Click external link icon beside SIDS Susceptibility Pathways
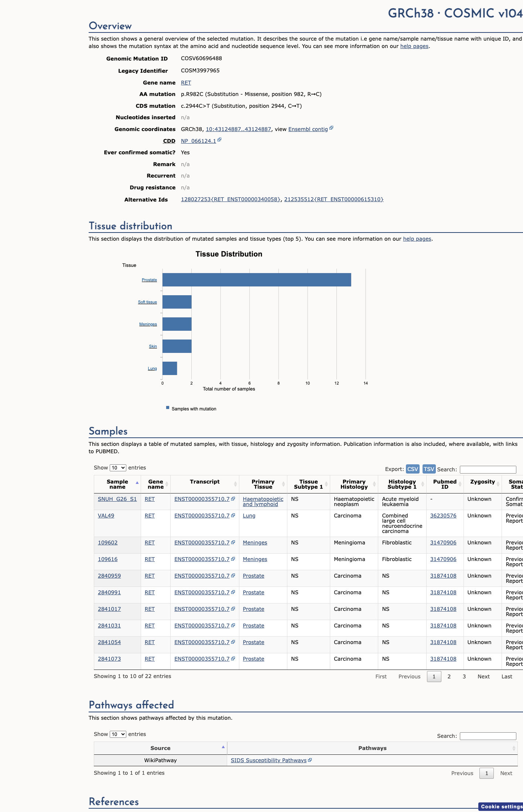 310,760
